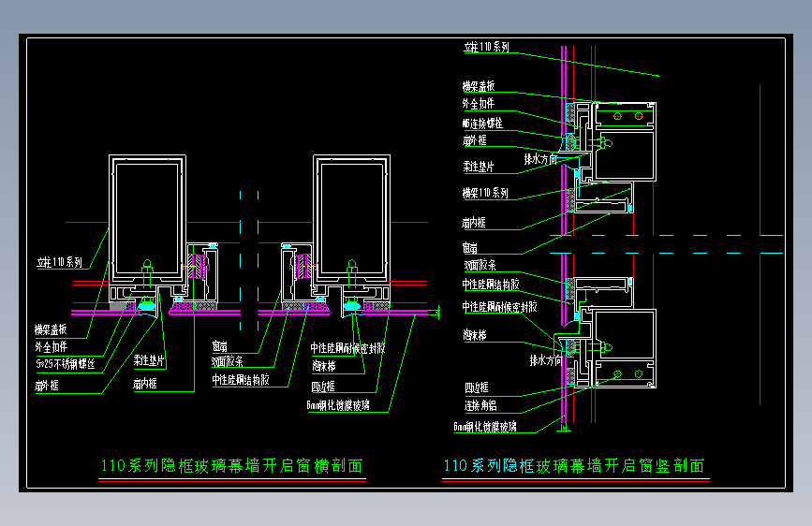
Task: Pick '窗扇' label in the 横剖面 drawing
Action: [x=219, y=346]
